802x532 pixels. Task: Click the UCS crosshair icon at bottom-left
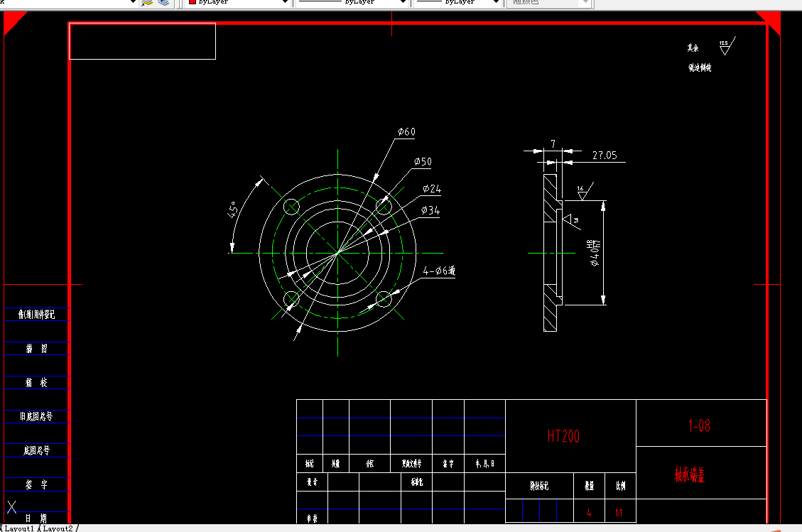(x=12, y=507)
